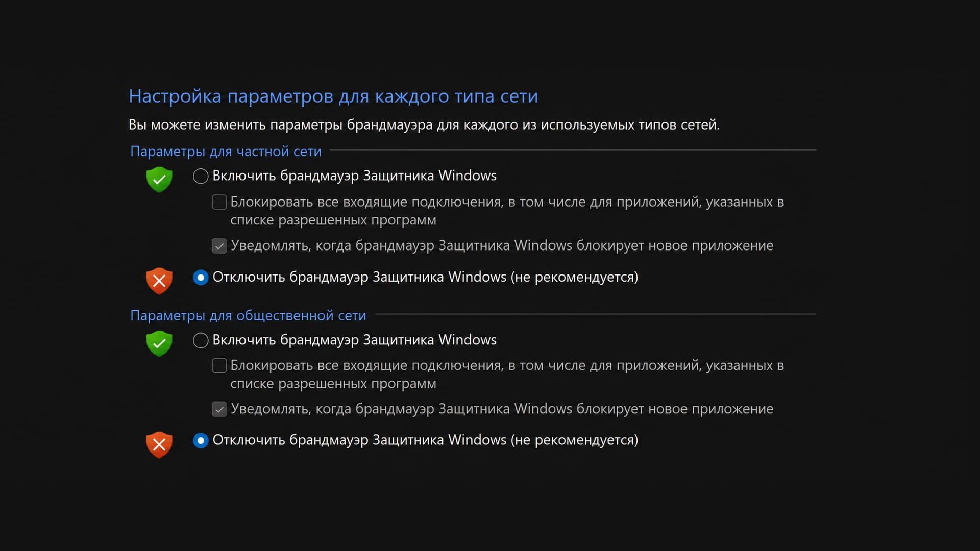Viewport: 980px width, 551px height.
Task: Select enable firewall radio under частной сети
Action: 201,176
